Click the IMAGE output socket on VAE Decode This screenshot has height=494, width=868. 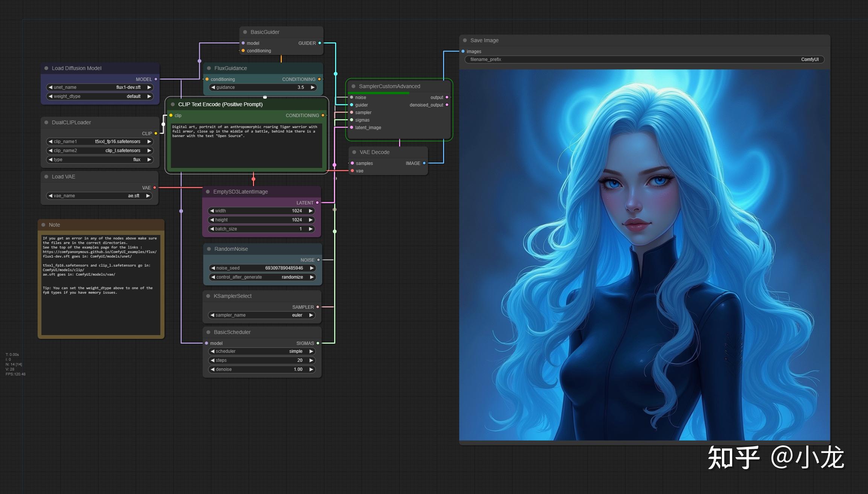pyautogui.click(x=424, y=163)
